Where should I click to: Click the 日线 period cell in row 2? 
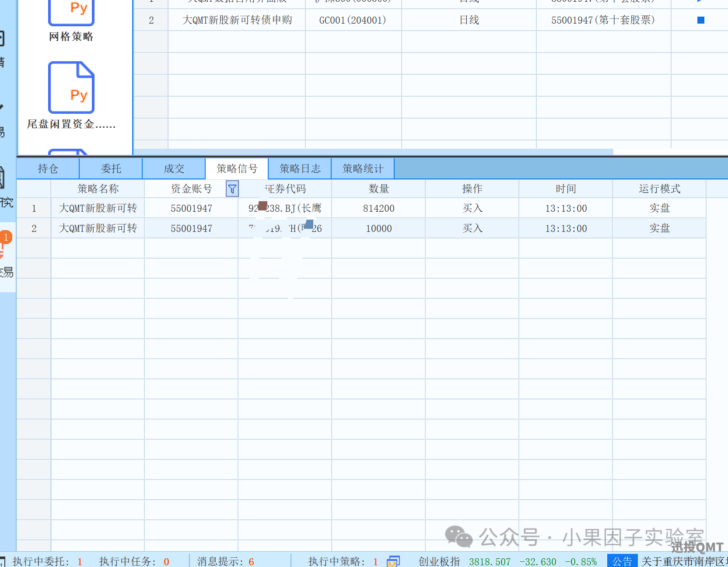click(x=469, y=20)
